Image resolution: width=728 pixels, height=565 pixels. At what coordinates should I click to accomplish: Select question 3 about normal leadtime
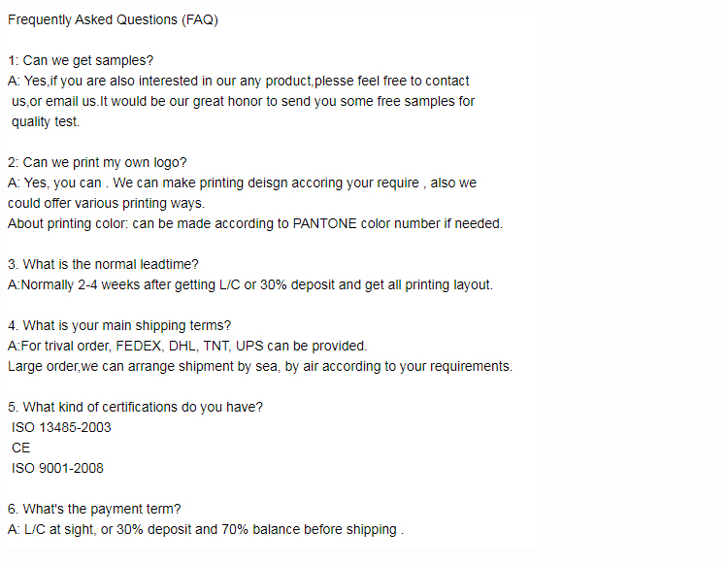point(102,264)
